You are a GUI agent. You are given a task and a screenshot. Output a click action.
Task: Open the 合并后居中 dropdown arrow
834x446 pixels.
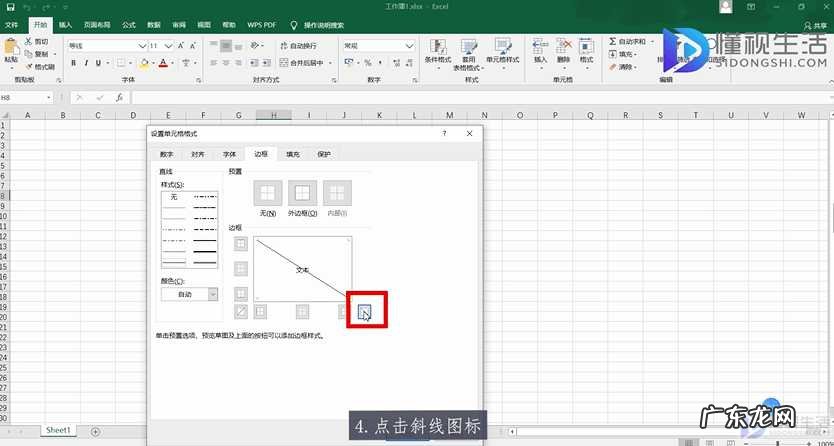click(x=330, y=63)
